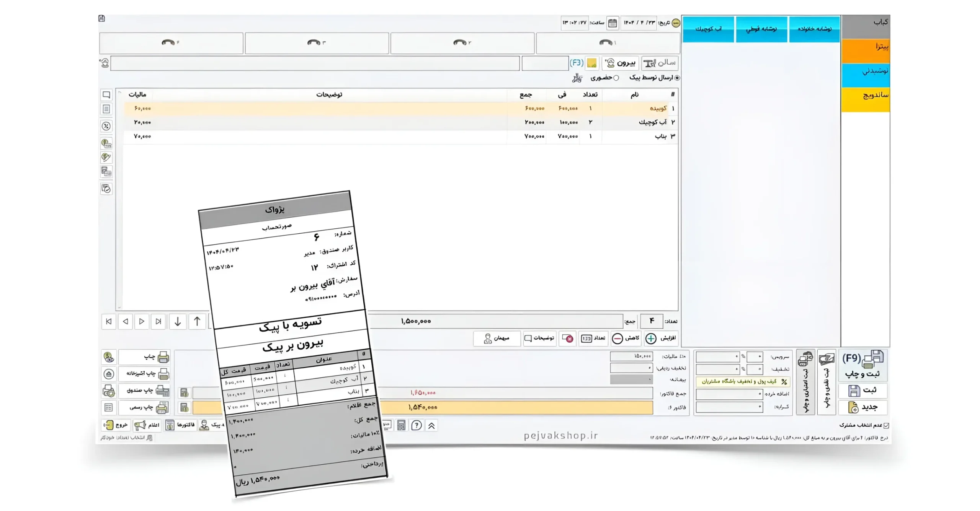Viewport: 980px width, 511px height.
Task: Open the ساندویچ category tab
Action: point(866,99)
